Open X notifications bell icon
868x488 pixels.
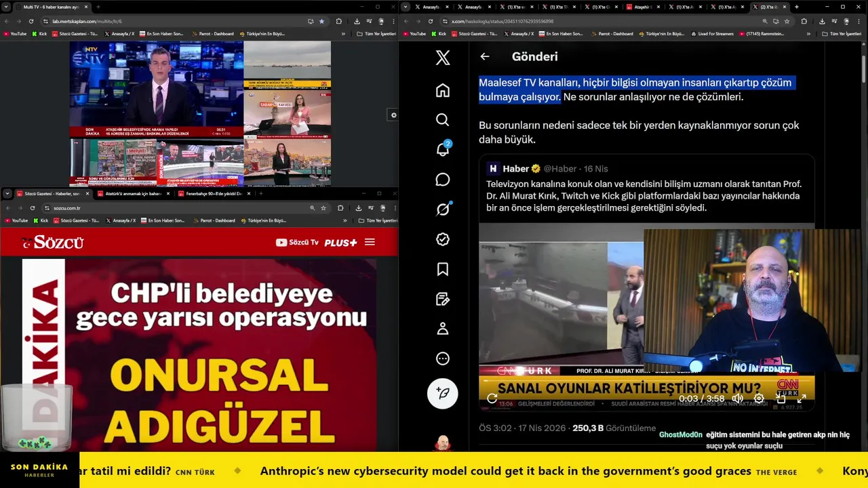pos(443,150)
